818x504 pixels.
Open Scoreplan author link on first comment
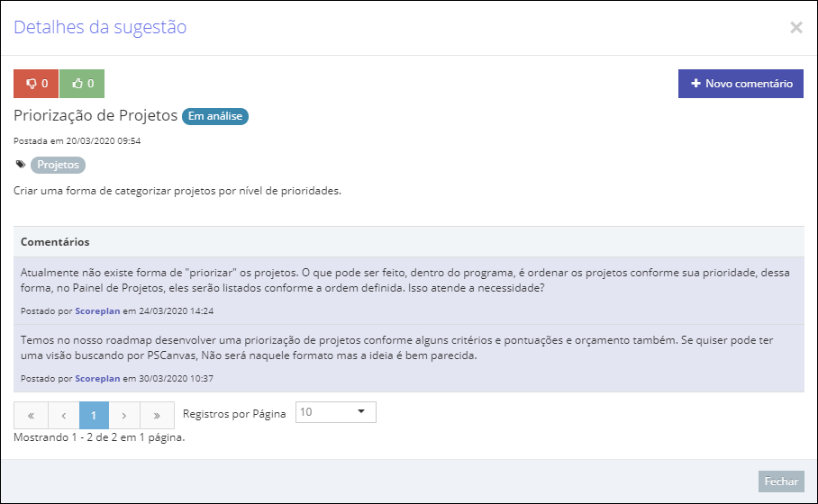pyautogui.click(x=97, y=311)
